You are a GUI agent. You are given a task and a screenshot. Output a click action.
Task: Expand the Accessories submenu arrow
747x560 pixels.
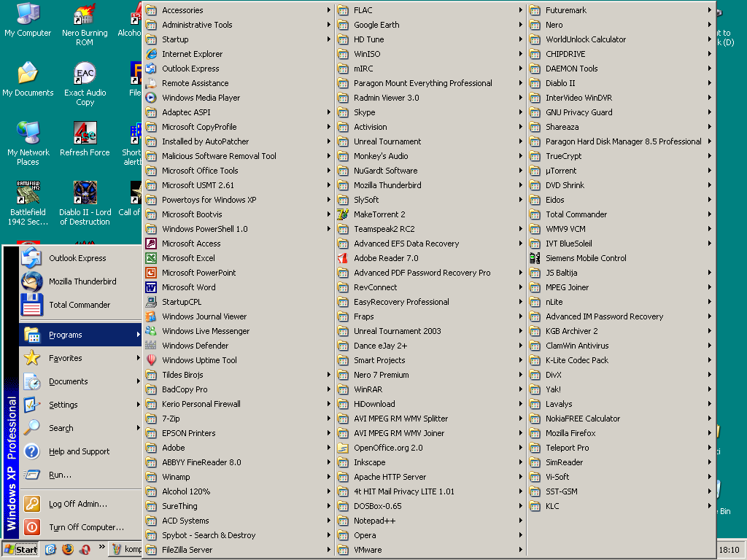(329, 10)
